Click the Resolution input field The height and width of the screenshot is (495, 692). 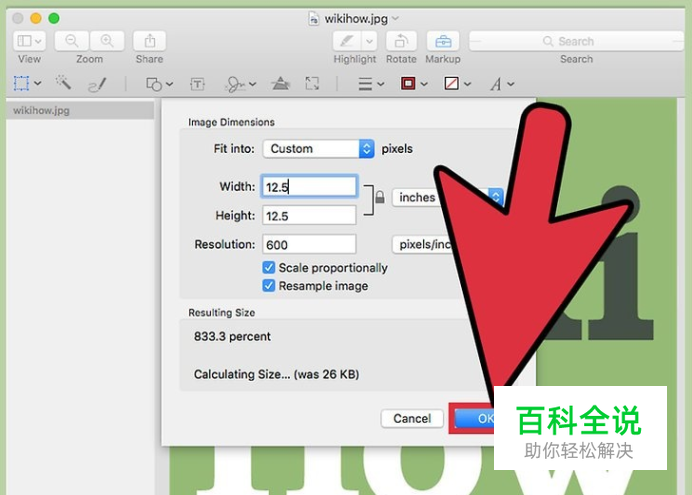tap(309, 244)
